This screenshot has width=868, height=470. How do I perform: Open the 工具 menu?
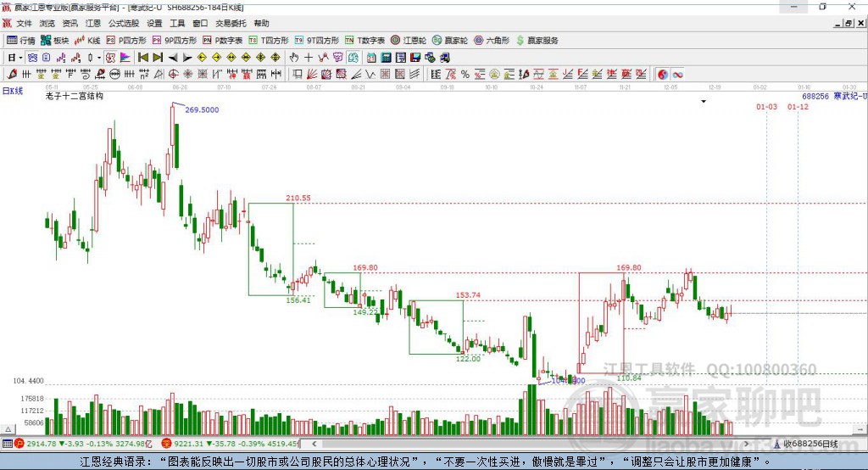click(177, 23)
